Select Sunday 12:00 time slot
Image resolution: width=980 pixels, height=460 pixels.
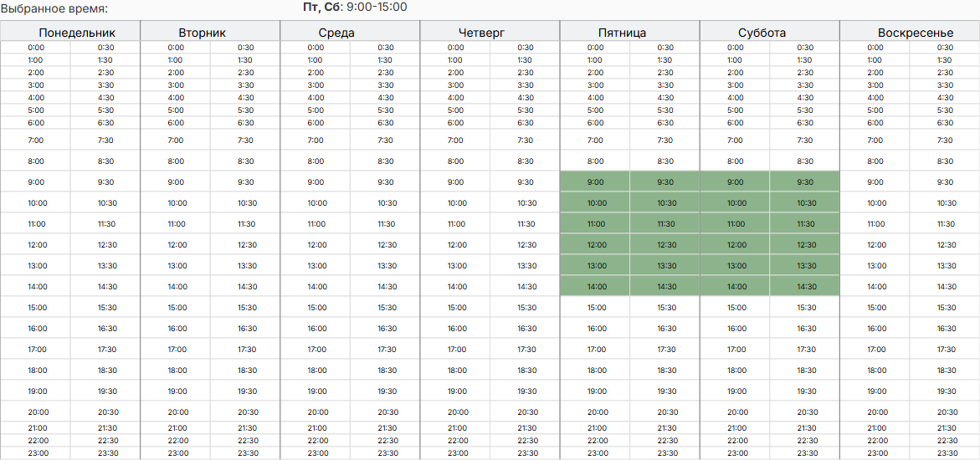click(875, 244)
